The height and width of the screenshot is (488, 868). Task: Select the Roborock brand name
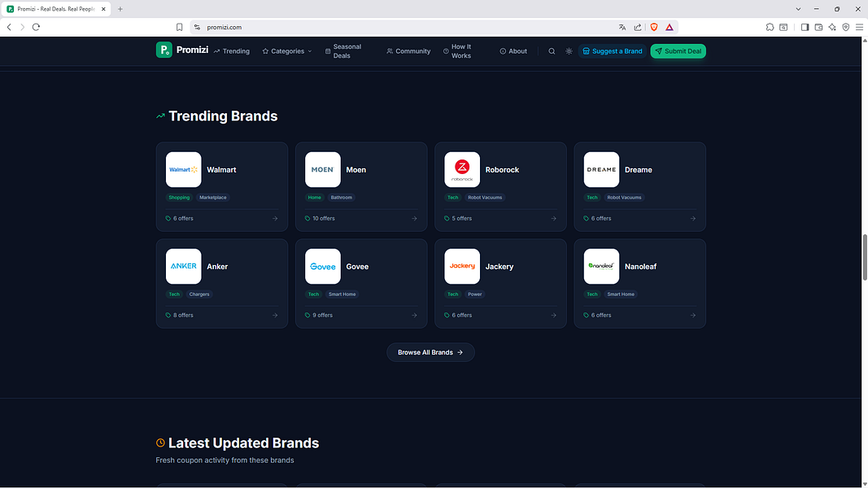(502, 170)
